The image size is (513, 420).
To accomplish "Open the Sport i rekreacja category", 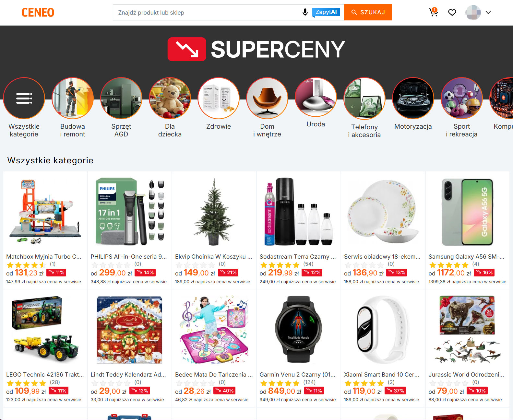I will click(462, 98).
